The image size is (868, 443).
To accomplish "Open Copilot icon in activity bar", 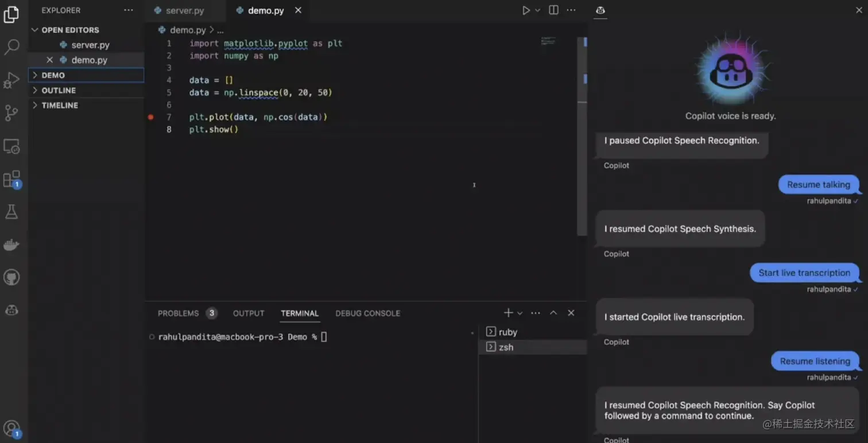I will coord(11,310).
